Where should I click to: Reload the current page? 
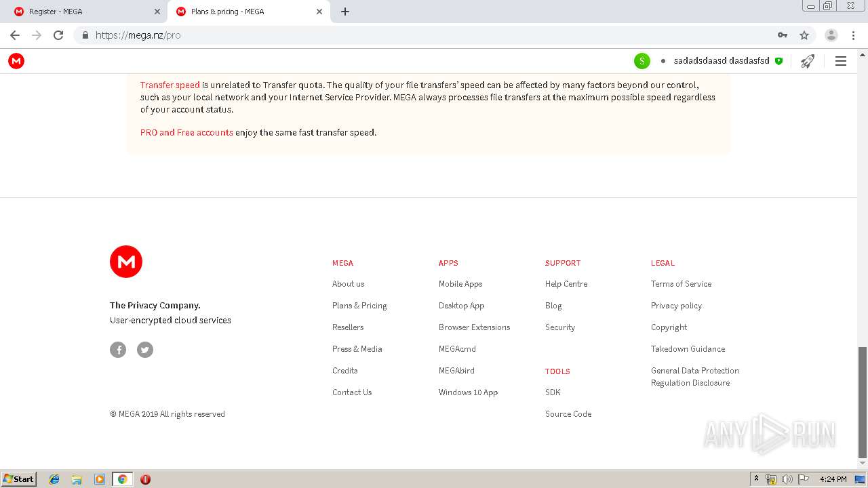click(x=58, y=35)
